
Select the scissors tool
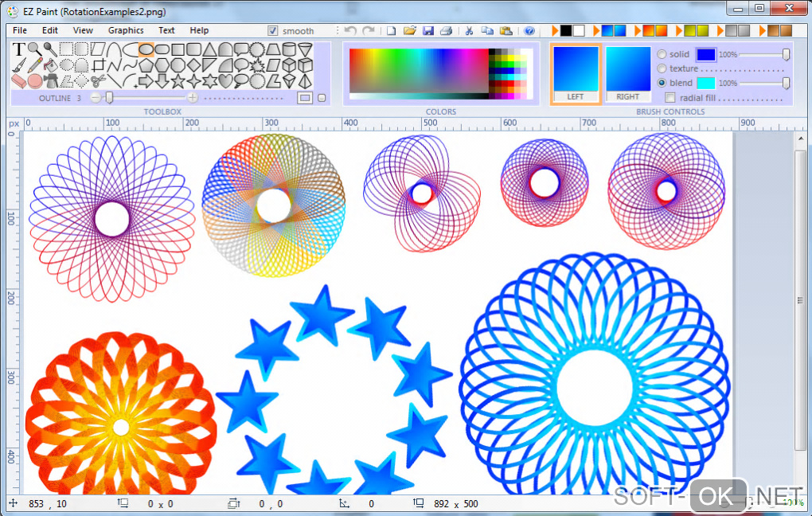coord(99,80)
